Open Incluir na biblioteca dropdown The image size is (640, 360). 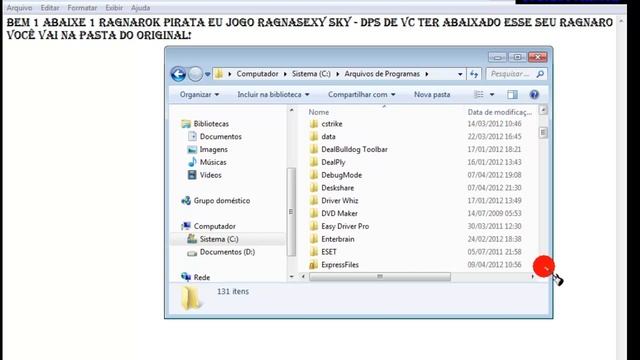tap(273, 94)
